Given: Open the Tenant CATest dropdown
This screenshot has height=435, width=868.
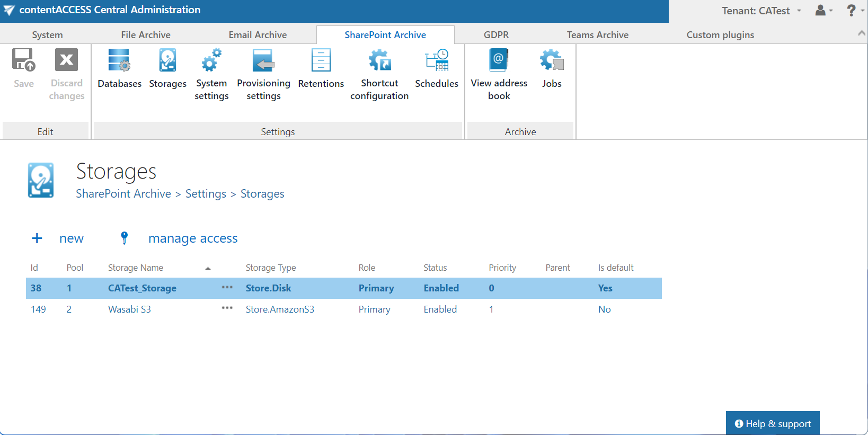Looking at the screenshot, I should tap(761, 11).
